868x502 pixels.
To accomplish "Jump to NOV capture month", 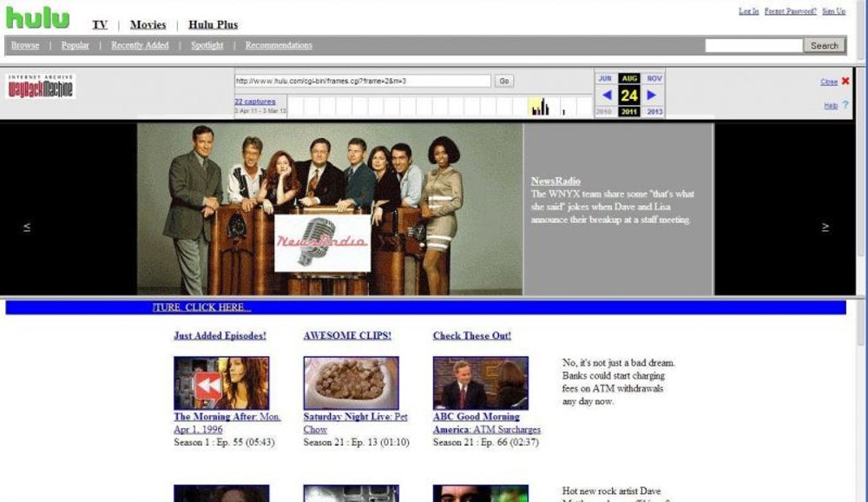I will (x=654, y=79).
